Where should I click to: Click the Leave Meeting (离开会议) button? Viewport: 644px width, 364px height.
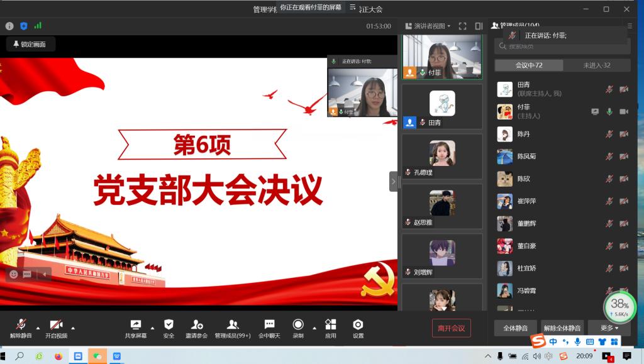451,328
